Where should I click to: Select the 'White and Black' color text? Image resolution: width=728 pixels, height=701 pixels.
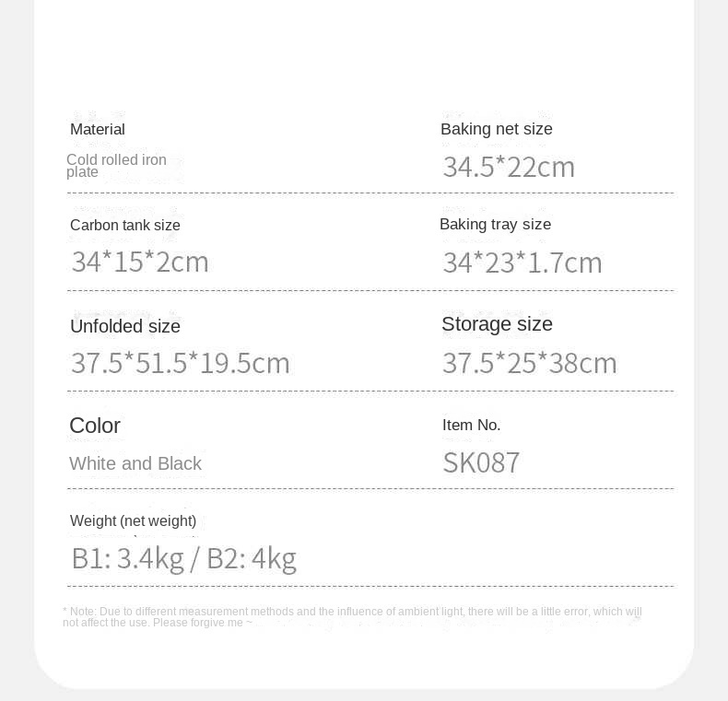[135, 464]
